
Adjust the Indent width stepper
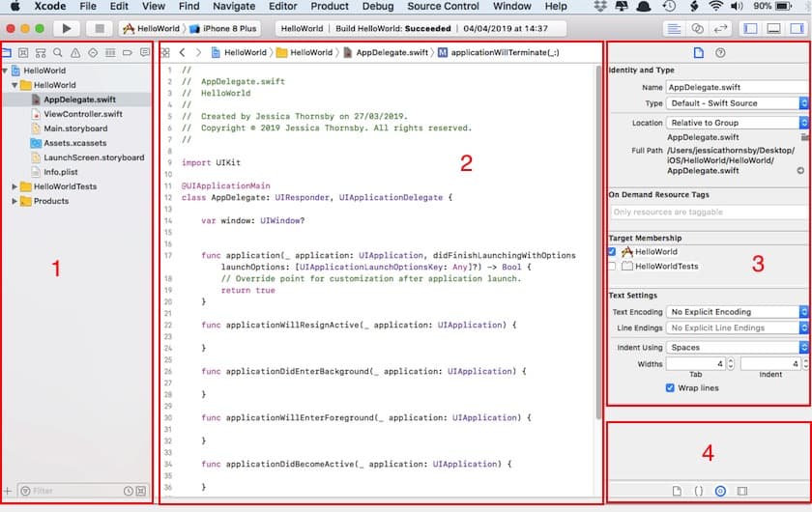coord(805,364)
